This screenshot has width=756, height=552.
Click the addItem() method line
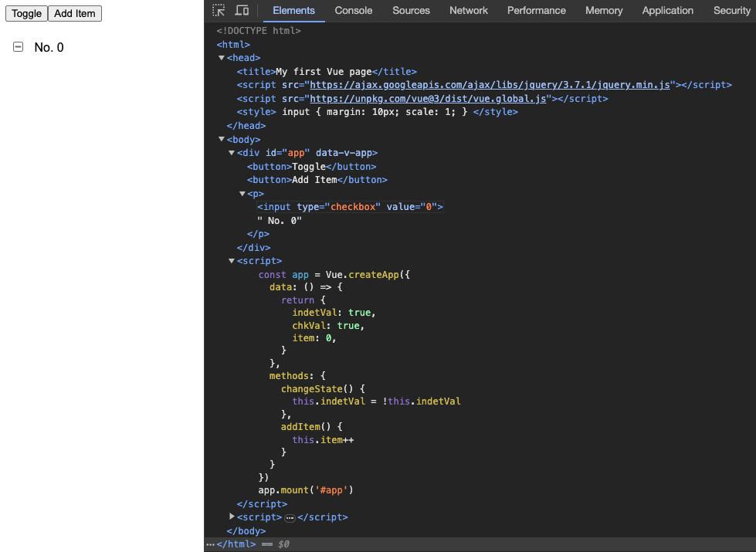point(311,427)
